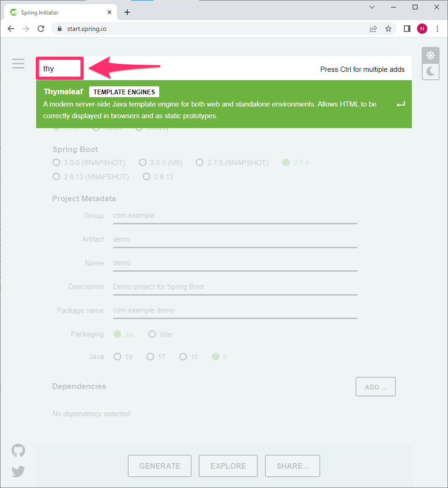Close the Spring Initializr tab
448x488 pixels.
[109, 13]
